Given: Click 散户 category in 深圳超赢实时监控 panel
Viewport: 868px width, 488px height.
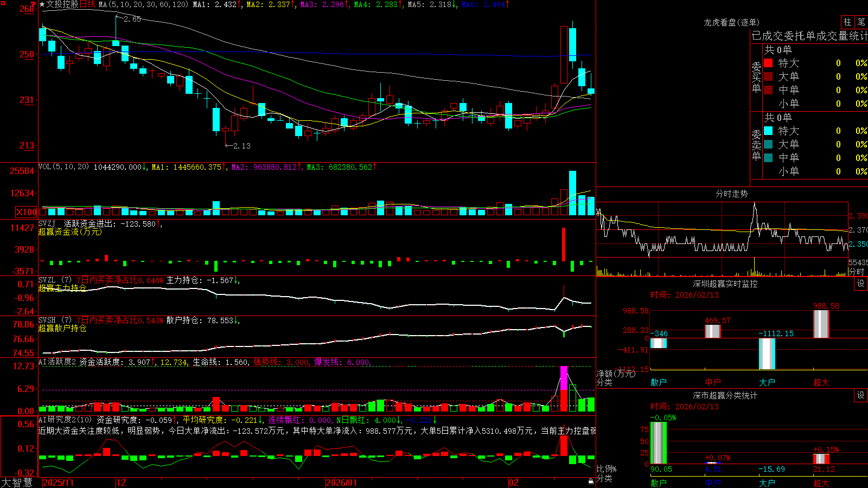Looking at the screenshot, I should pyautogui.click(x=659, y=382).
